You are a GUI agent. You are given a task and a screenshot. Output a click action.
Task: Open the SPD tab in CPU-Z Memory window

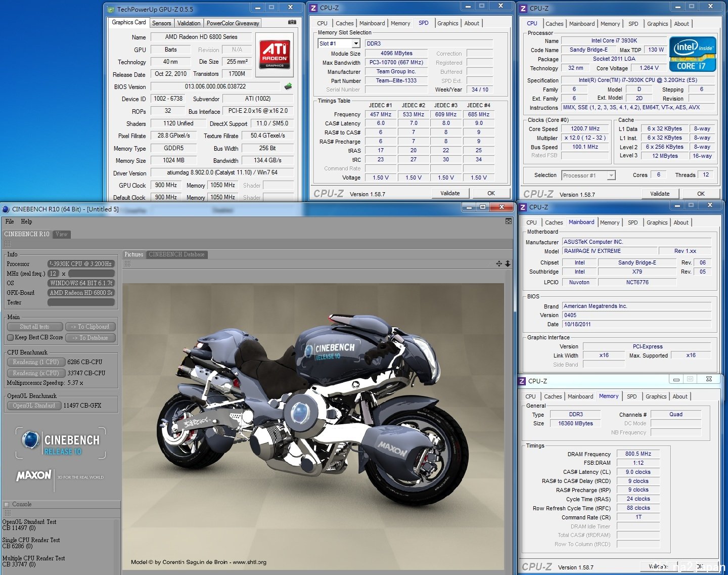632,396
